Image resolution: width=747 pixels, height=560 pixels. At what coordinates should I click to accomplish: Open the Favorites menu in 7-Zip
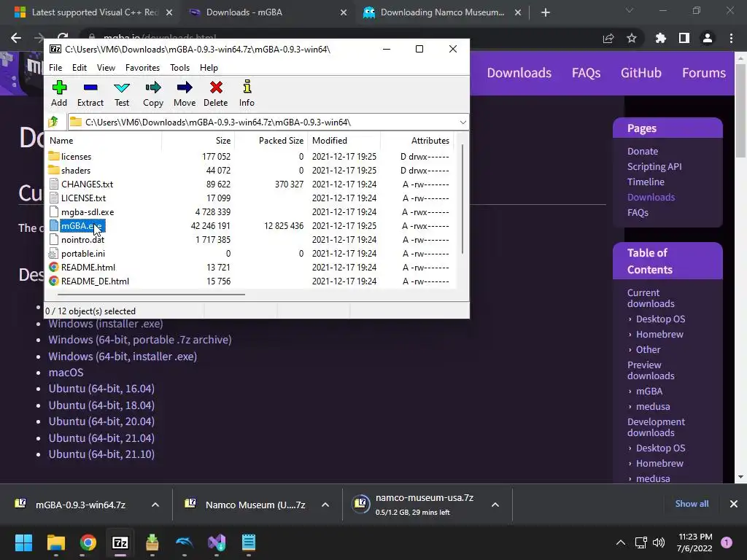(x=142, y=68)
